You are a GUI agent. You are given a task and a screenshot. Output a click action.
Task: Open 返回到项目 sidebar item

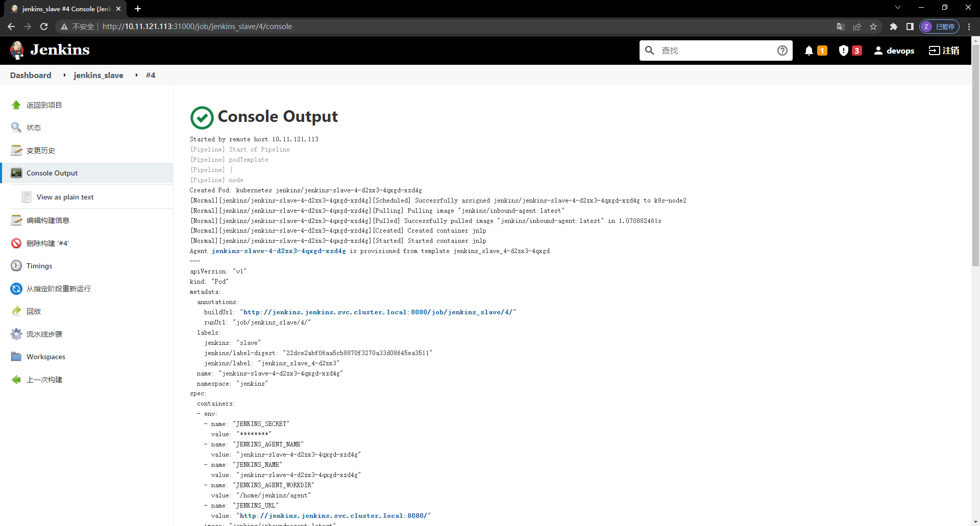point(44,105)
